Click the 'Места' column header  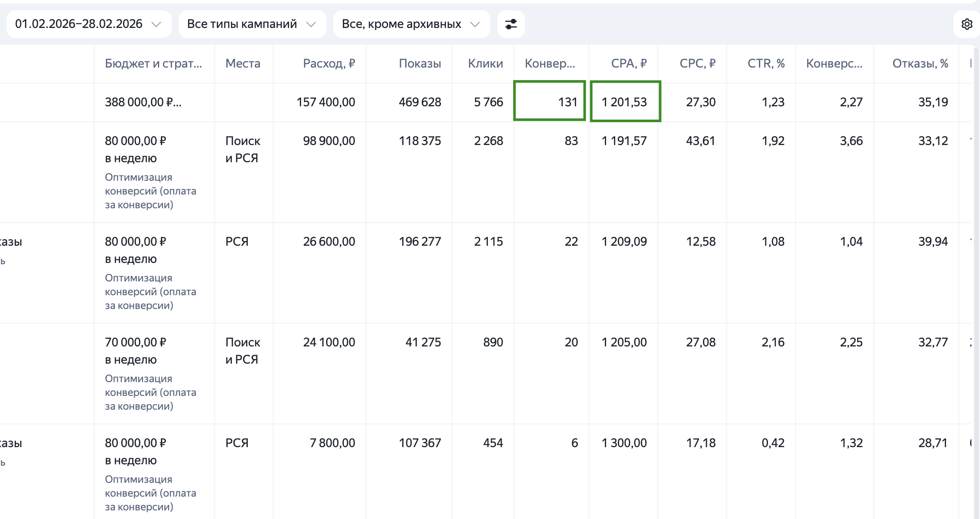[243, 64]
